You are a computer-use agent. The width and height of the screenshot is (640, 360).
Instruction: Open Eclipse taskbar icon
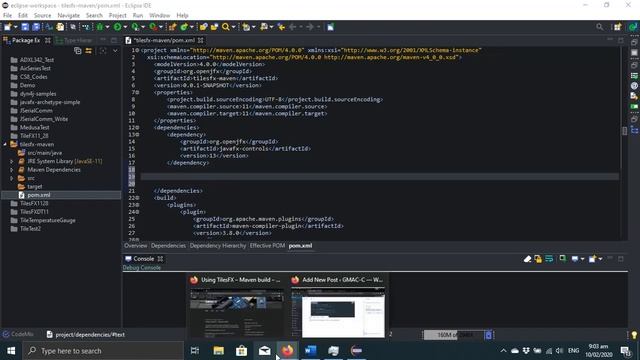click(356, 351)
